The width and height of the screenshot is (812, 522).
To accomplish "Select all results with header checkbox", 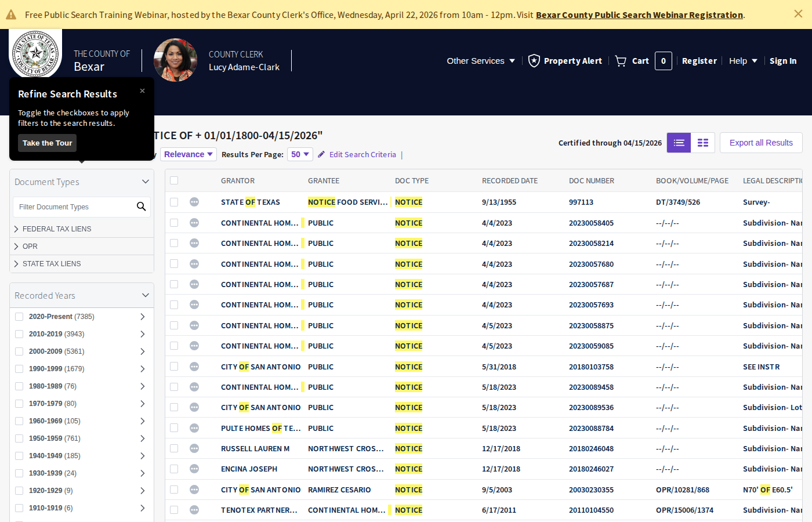I will pyautogui.click(x=174, y=180).
